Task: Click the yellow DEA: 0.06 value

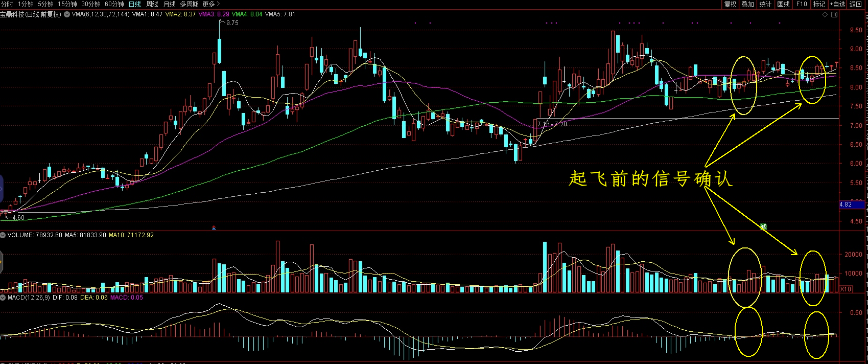Action: 94,298
